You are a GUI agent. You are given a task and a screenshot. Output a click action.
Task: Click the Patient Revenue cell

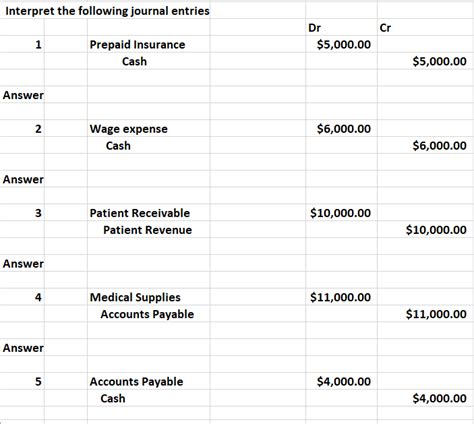click(x=147, y=230)
